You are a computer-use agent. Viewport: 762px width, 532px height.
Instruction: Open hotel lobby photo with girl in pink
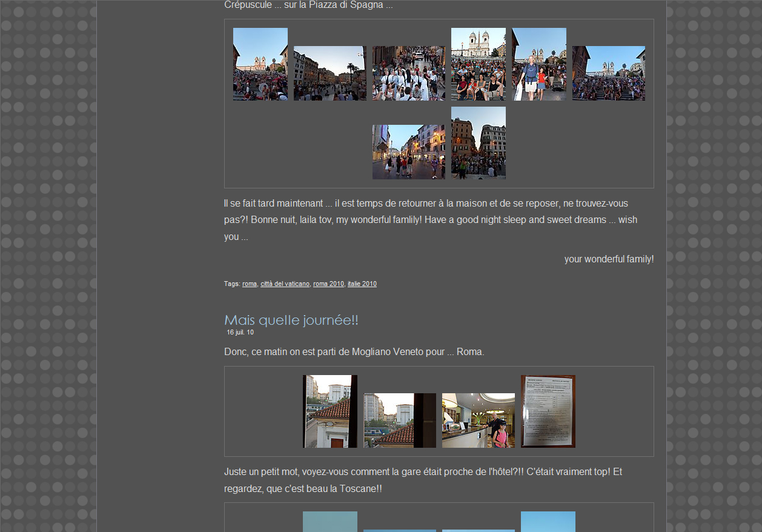[x=478, y=421]
